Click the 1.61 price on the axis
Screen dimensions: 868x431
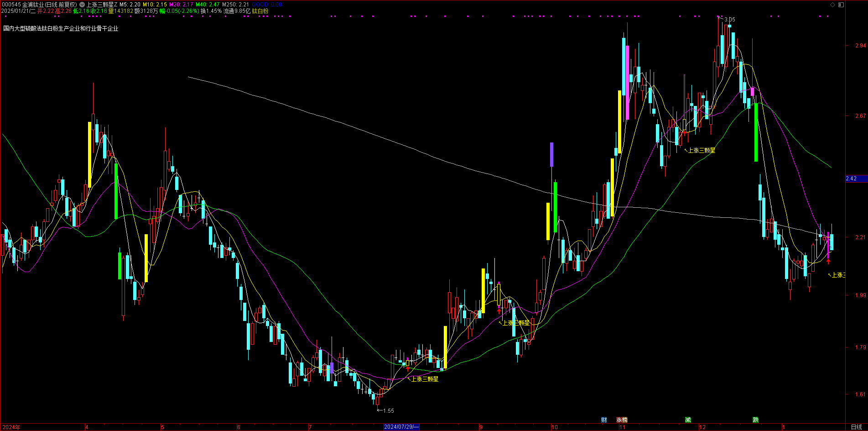coord(860,394)
